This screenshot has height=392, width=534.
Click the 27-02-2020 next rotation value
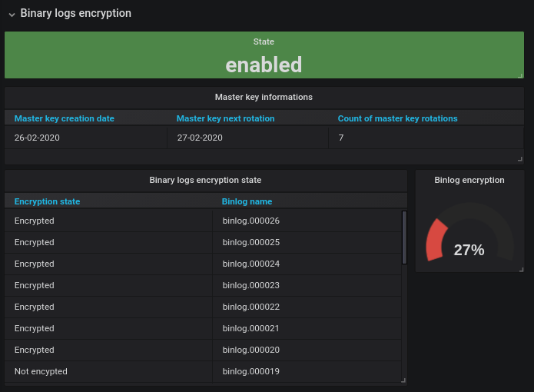point(200,138)
